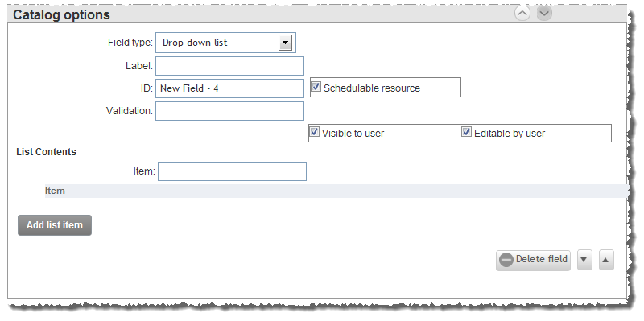
Task: Click the 'Schedulable resource' label text
Action: tap(372, 88)
